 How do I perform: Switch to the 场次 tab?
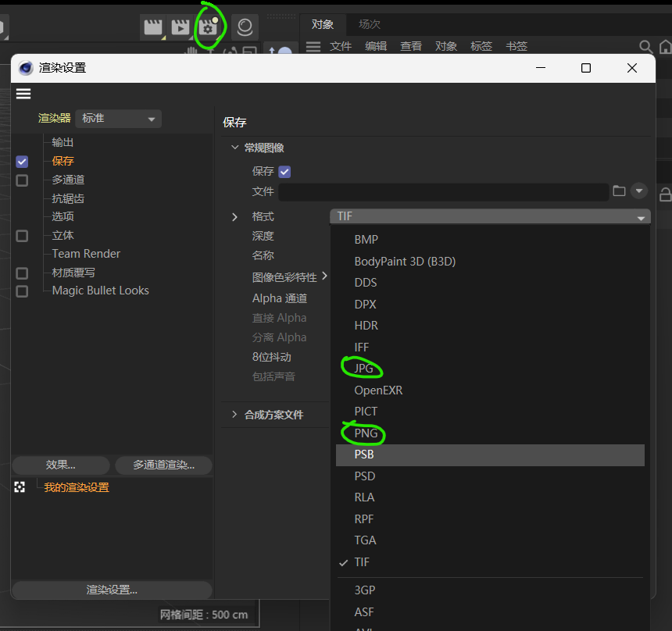coord(370,24)
